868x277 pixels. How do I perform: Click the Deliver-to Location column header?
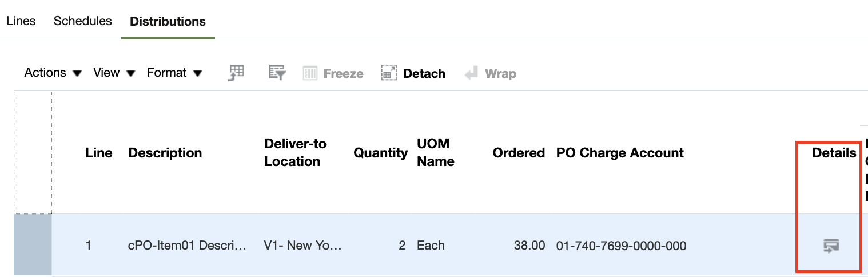point(295,152)
